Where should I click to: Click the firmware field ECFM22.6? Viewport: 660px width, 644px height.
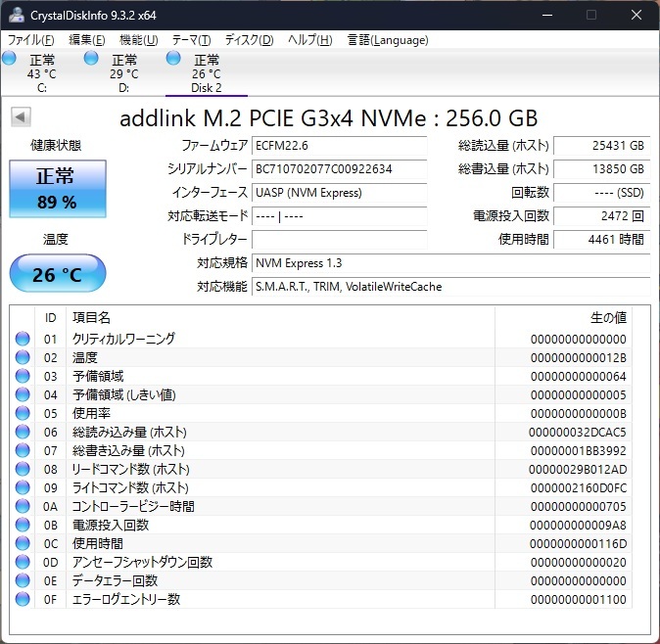pos(339,146)
